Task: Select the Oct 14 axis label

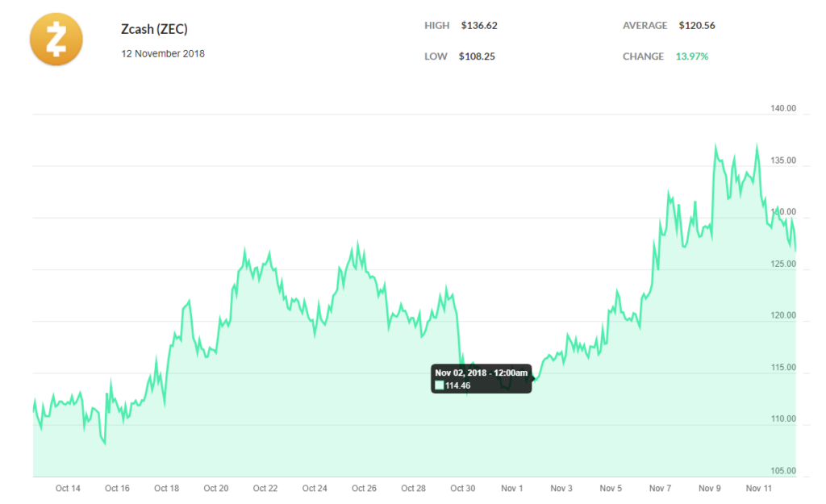Action: (69, 488)
